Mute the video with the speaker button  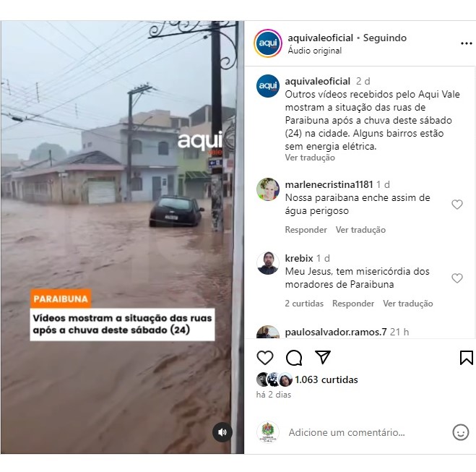coord(222,432)
